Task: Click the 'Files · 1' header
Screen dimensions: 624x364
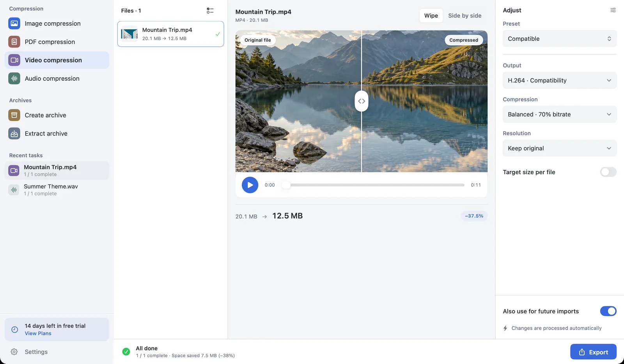Action: pyautogui.click(x=131, y=11)
